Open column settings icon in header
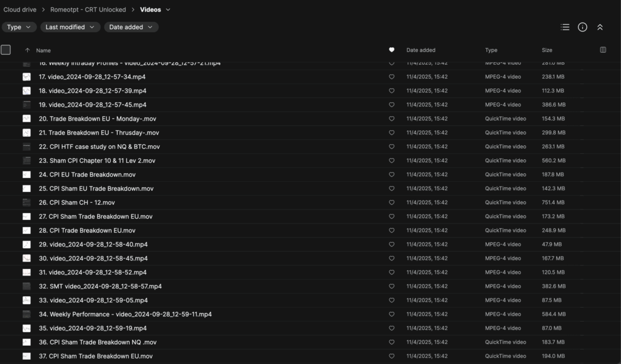The image size is (621, 364). tap(603, 50)
